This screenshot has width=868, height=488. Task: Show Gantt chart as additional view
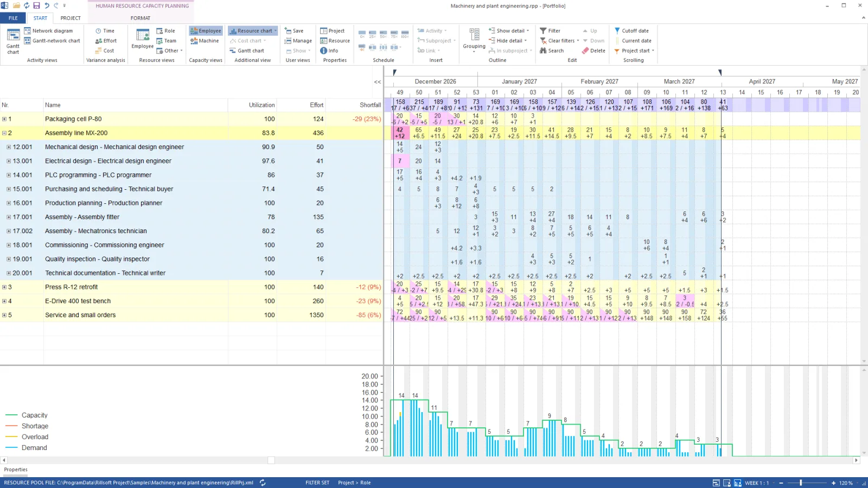(246, 50)
